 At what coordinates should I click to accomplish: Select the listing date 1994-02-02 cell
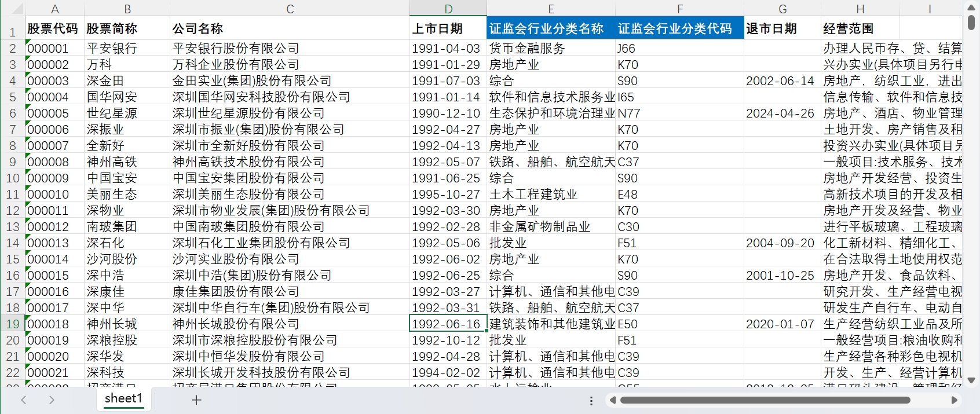click(x=448, y=373)
